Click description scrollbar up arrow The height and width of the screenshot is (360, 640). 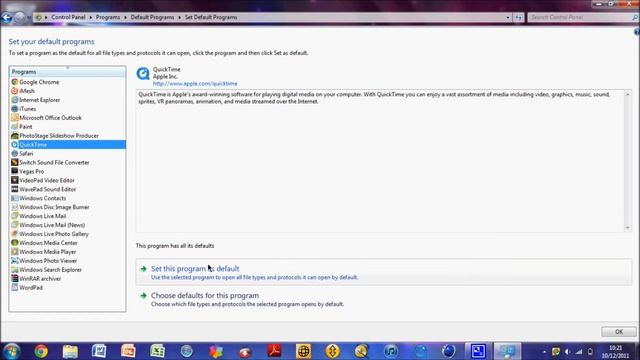pyautogui.click(x=628, y=95)
